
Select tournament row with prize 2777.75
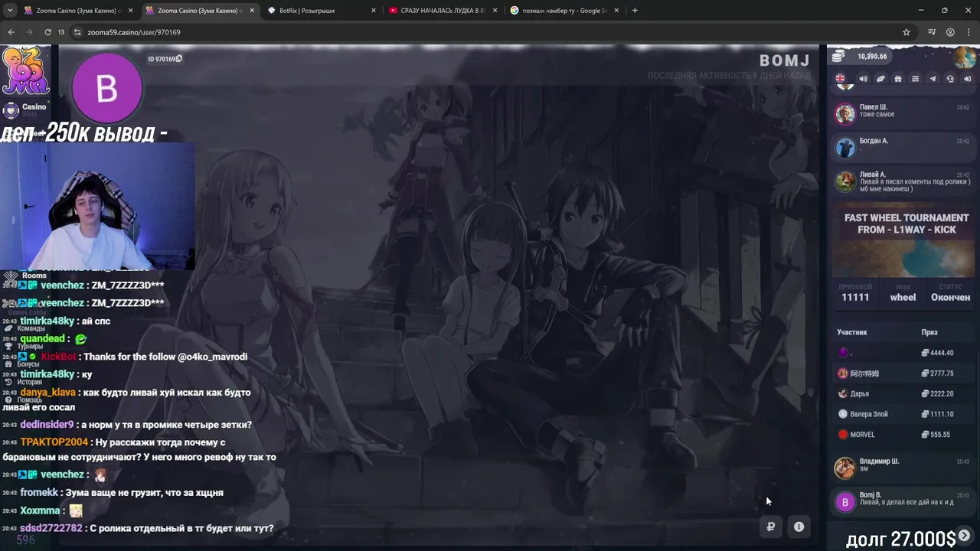(x=903, y=373)
